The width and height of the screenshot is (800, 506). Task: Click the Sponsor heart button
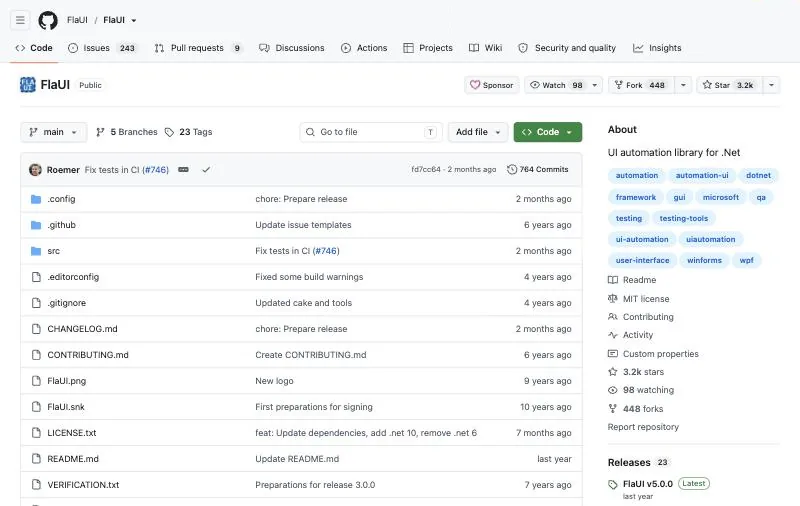pos(491,85)
